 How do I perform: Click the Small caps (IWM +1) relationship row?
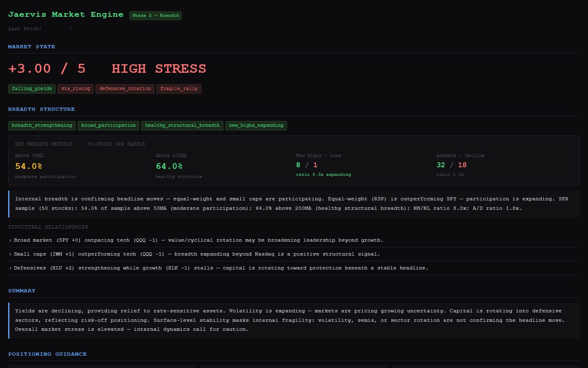coord(294,254)
